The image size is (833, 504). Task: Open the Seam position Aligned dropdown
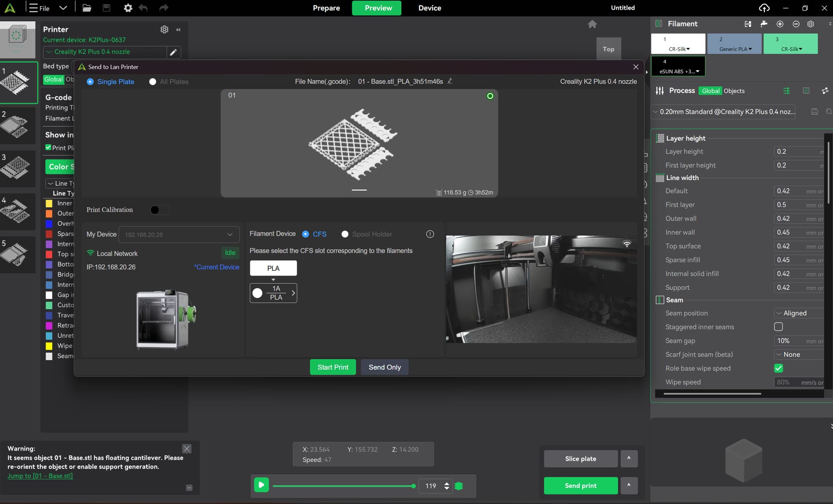tap(799, 313)
